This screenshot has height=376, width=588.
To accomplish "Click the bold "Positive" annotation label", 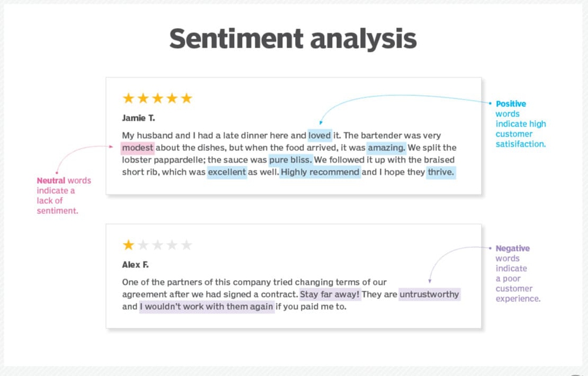I will [x=511, y=104].
